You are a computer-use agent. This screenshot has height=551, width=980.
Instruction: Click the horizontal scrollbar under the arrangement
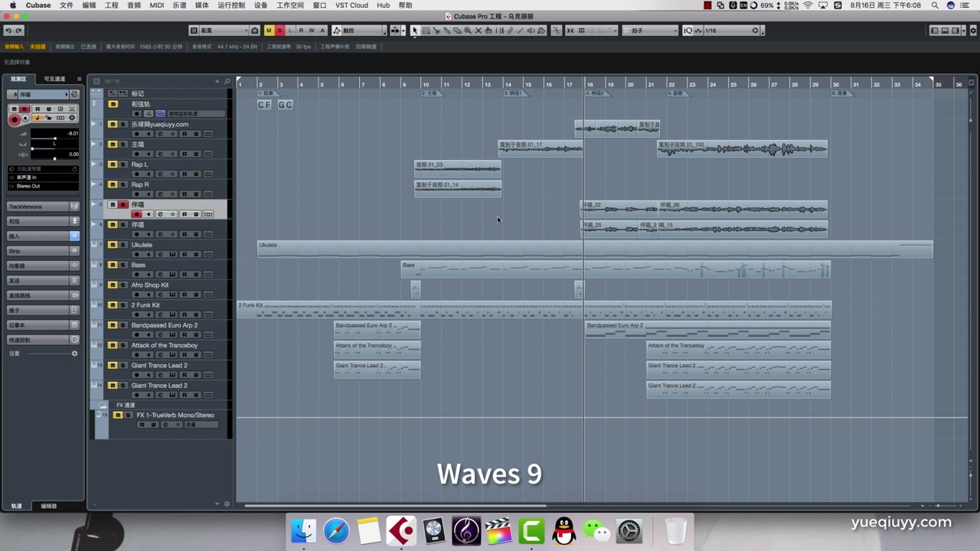tap(396, 506)
